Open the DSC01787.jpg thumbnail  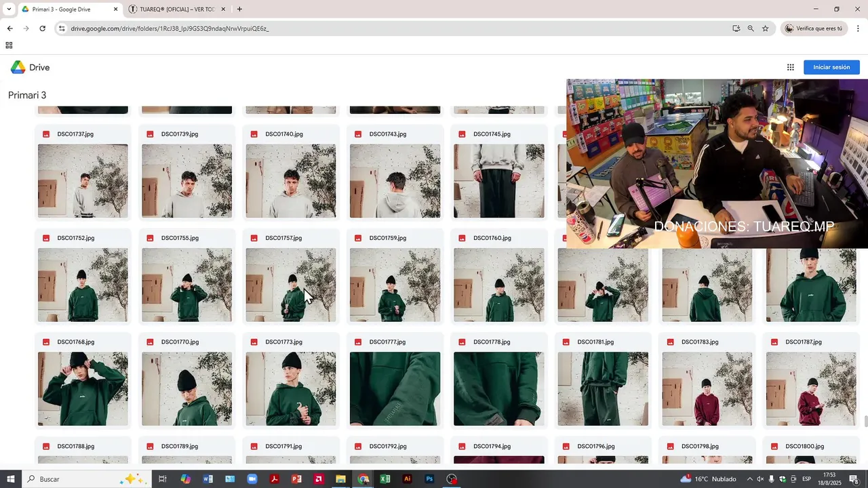click(x=811, y=389)
